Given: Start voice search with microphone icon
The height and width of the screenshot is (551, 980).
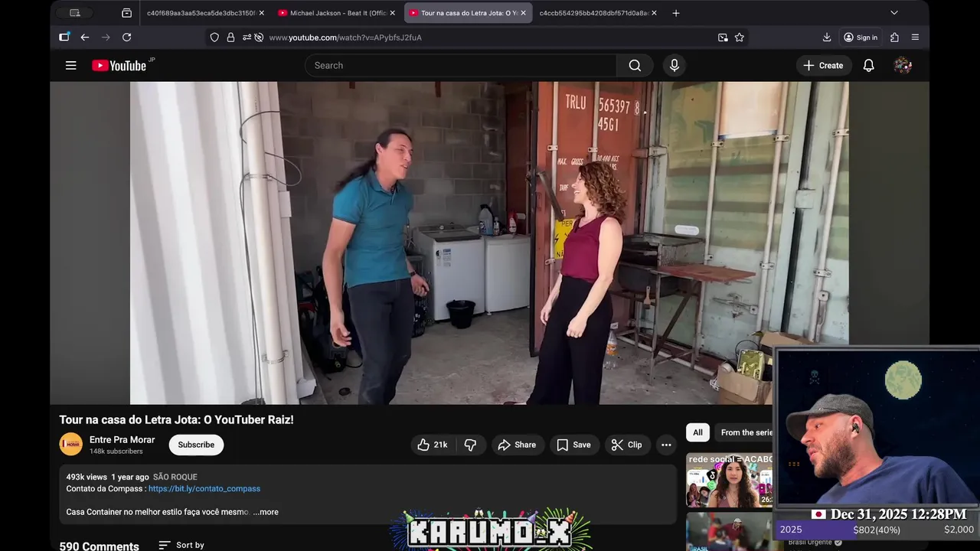Looking at the screenshot, I should (x=675, y=66).
